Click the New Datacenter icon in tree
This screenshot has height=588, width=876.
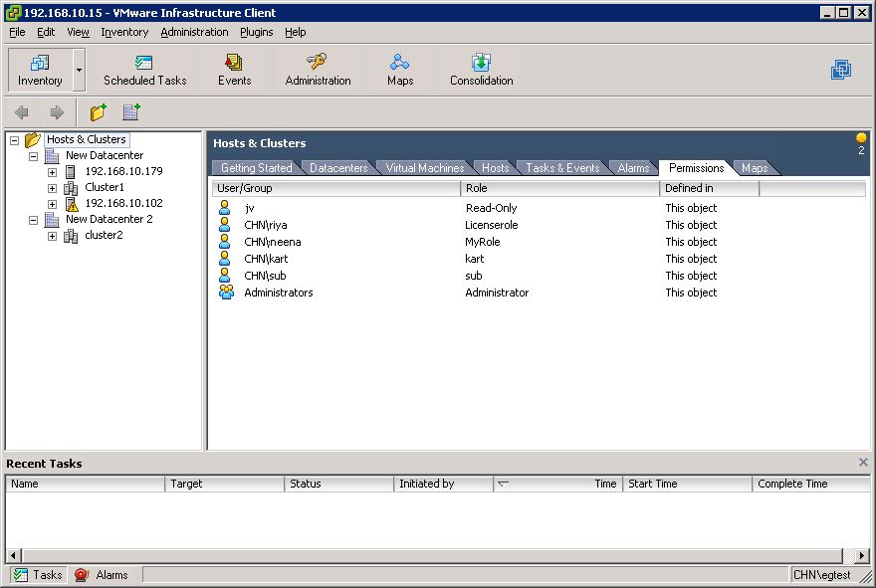tap(52, 156)
